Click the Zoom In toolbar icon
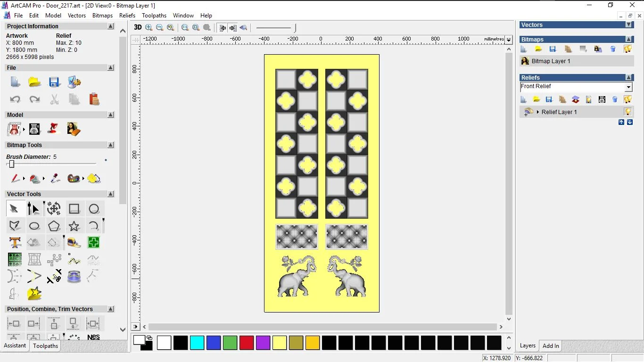Screen dimensions: 644x362 pos(149,28)
